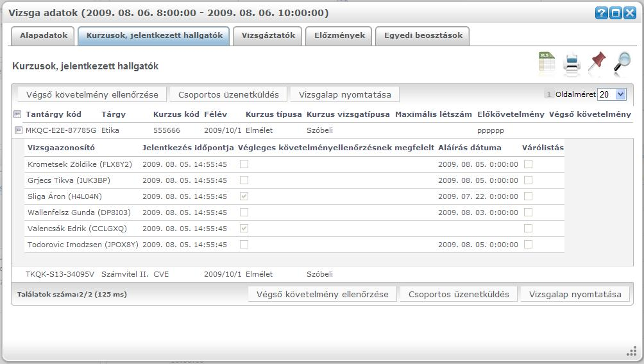The width and height of the screenshot is (644, 364).
Task: Select student Sliga Áron (H4L04N)
Action: [x=65, y=196]
